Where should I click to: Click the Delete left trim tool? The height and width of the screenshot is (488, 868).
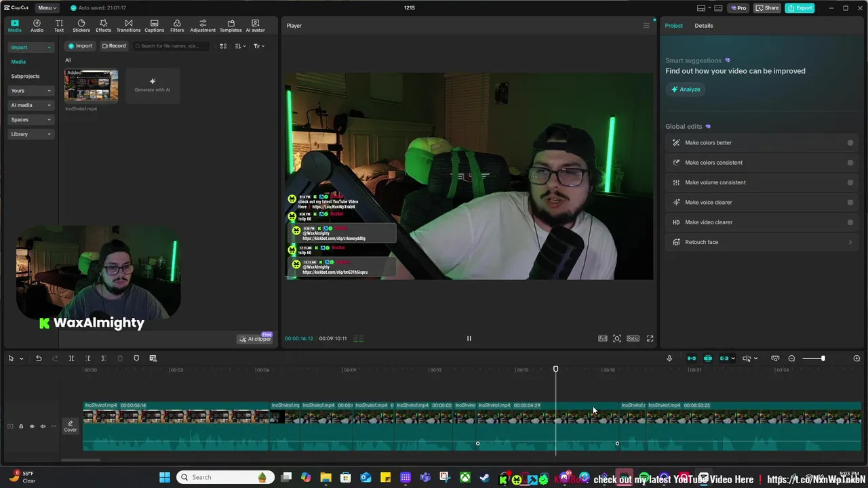(87, 358)
